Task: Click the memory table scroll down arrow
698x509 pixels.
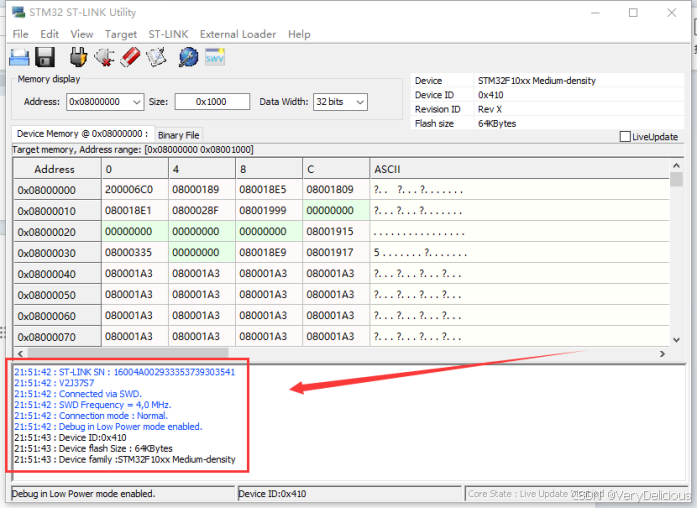Action: [676, 340]
